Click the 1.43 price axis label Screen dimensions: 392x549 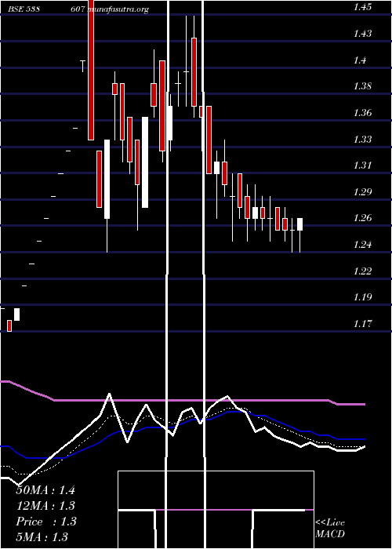pyautogui.click(x=361, y=34)
